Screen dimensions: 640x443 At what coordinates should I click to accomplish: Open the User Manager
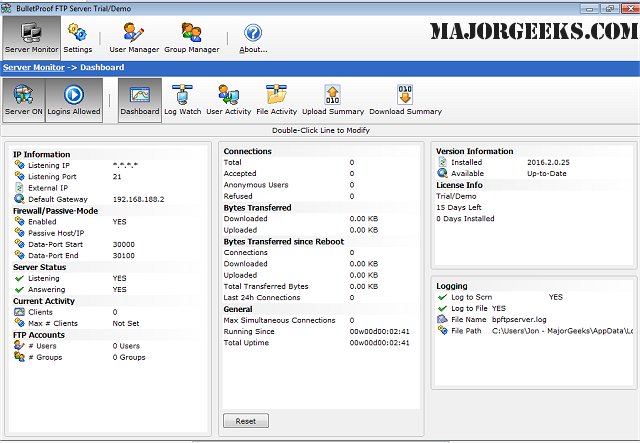point(134,38)
